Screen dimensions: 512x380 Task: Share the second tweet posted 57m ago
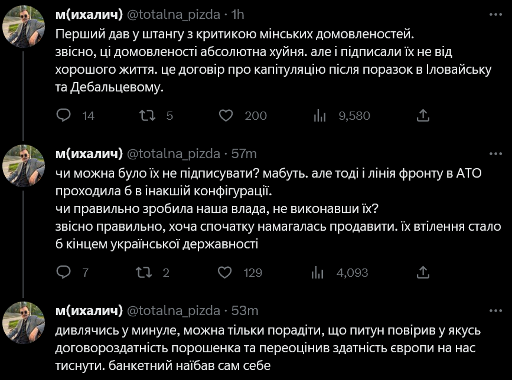[423, 272]
